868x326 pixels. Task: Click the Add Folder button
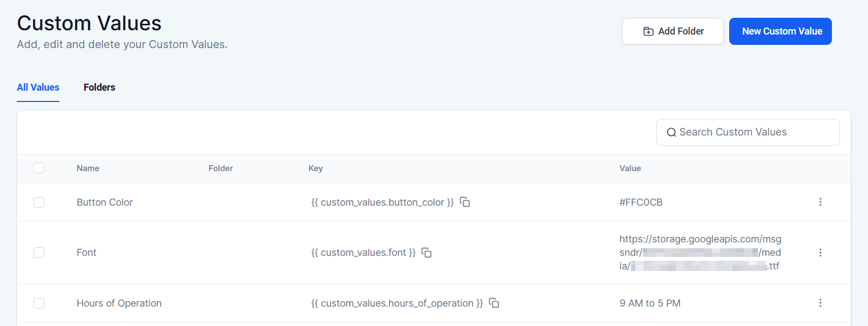click(x=673, y=31)
